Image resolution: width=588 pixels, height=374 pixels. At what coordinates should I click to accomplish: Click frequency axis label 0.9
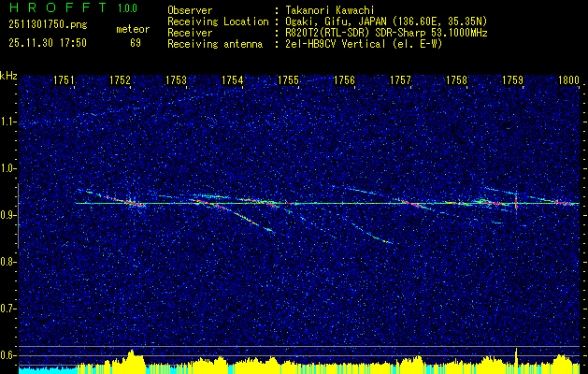pos(7,215)
